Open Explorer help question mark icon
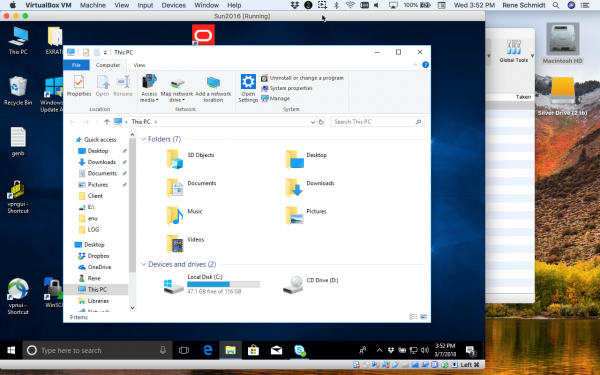The height and width of the screenshot is (375, 600). coord(425,65)
